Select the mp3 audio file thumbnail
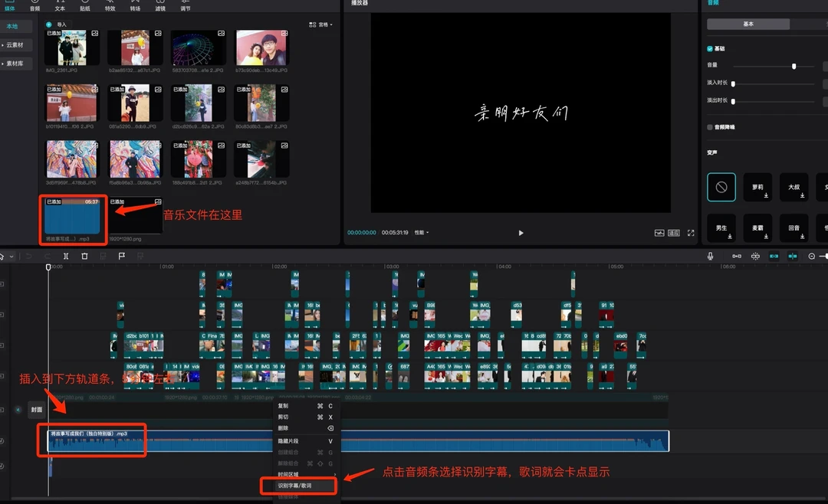Screen dimensions: 828x504 click(x=72, y=216)
